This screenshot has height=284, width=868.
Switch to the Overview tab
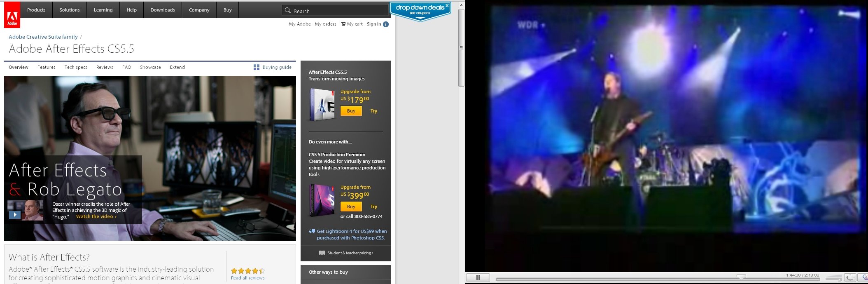coord(19,67)
